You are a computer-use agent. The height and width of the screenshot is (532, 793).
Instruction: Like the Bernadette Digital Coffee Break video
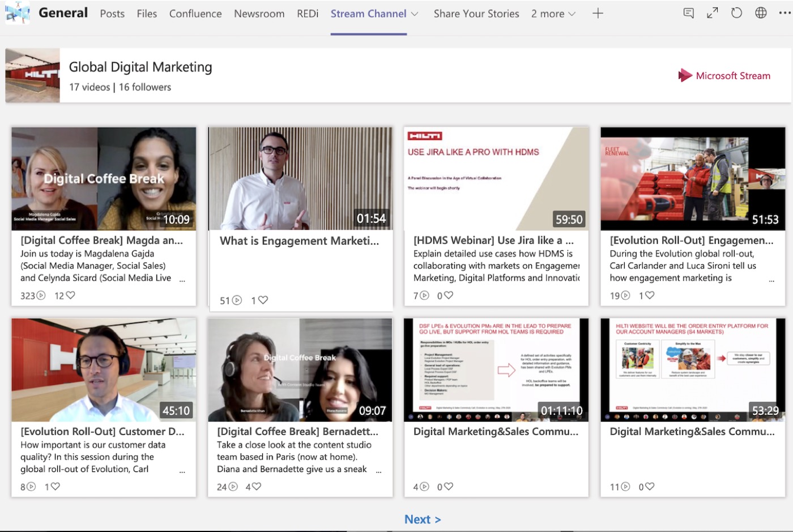(x=257, y=487)
